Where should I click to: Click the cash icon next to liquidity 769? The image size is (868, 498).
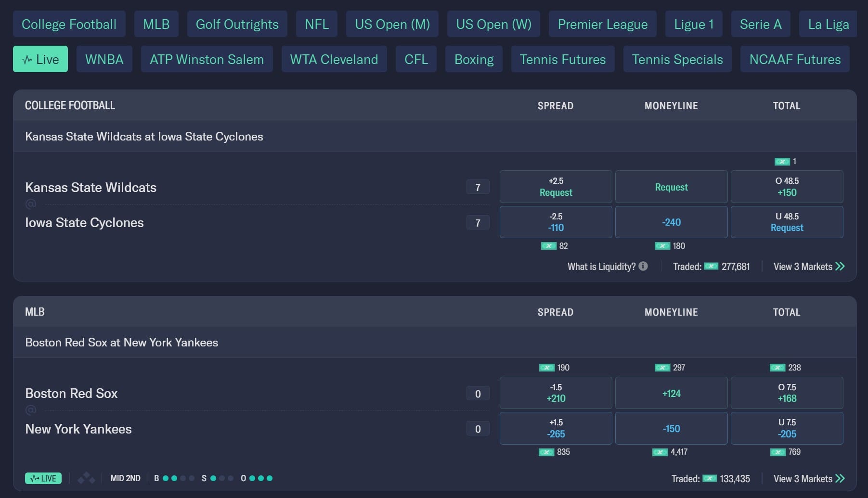(778, 452)
